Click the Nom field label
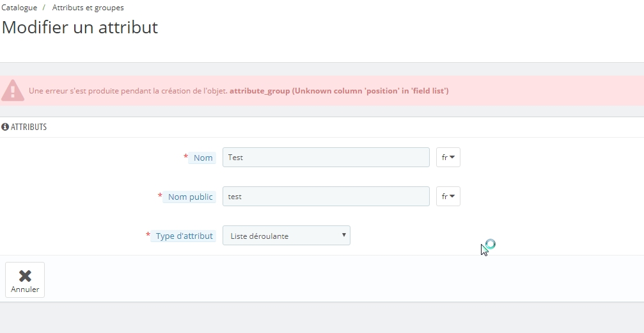Viewport: 644px width, 333px height. point(203,158)
